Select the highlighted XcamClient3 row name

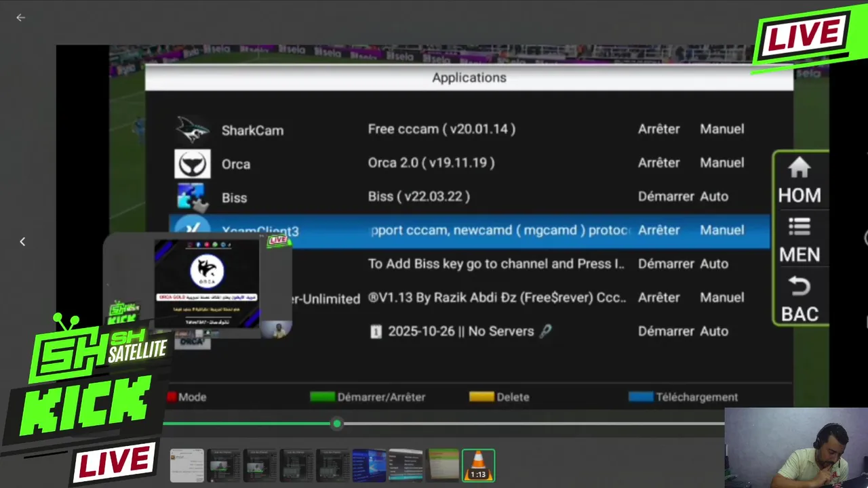260,230
